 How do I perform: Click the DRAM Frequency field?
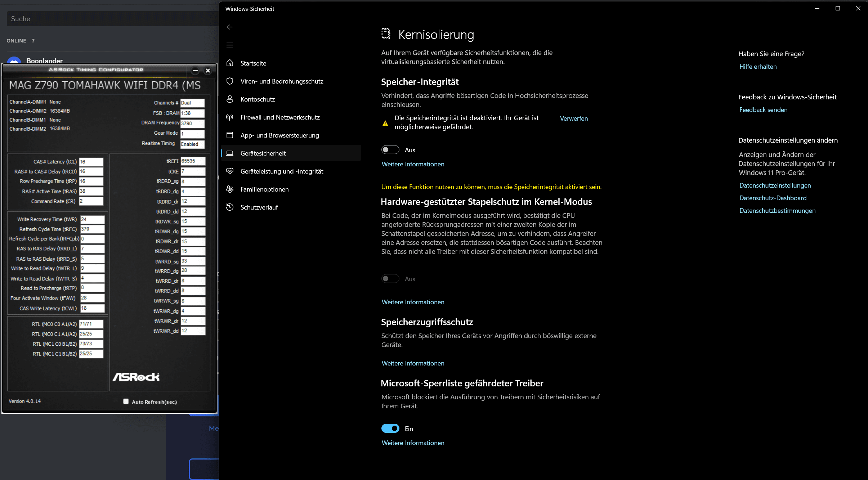point(192,124)
